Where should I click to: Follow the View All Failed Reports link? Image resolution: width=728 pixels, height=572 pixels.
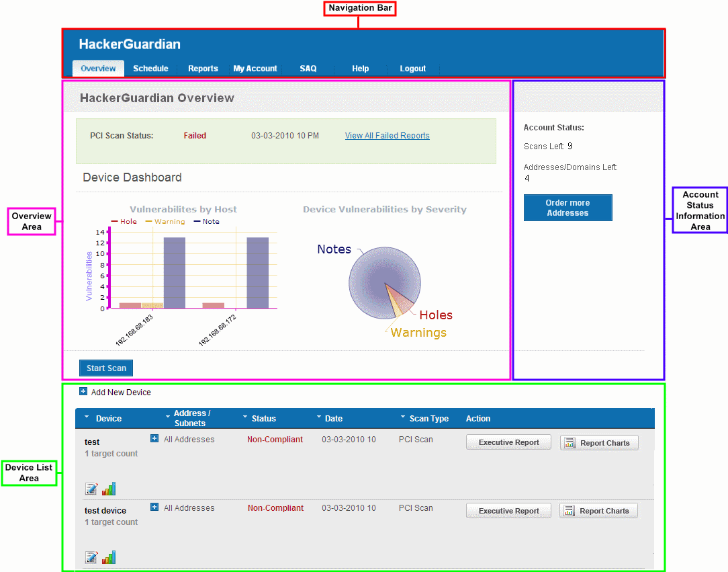tap(387, 136)
